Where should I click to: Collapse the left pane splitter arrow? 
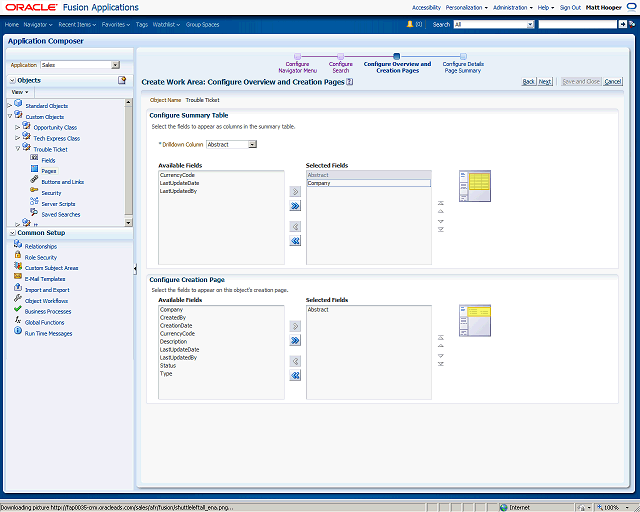click(135, 269)
